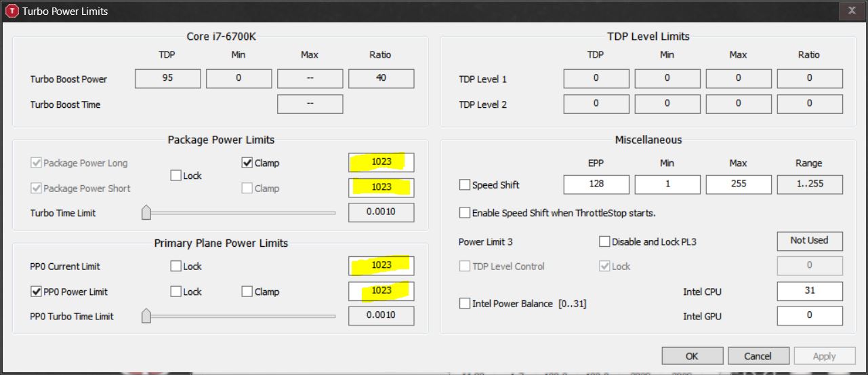Edit the Intel GPU power balance field
The image size is (868, 375).
(810, 315)
